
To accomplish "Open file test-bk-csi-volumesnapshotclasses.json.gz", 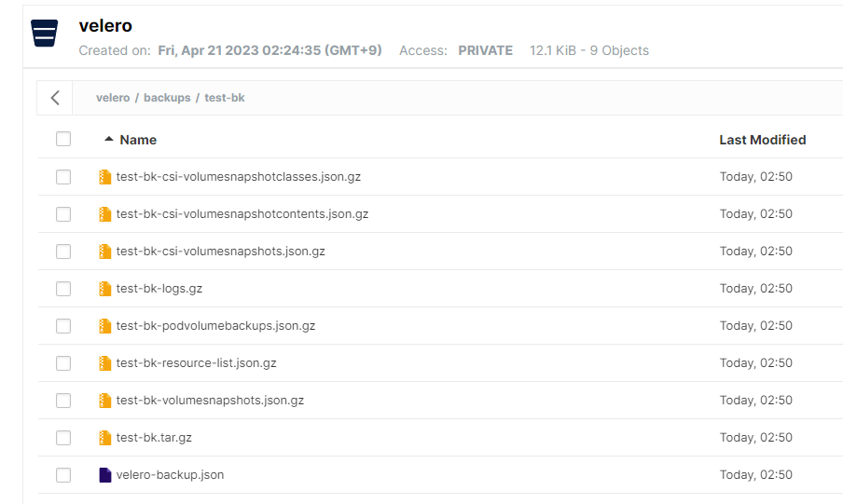I will coord(238,177).
